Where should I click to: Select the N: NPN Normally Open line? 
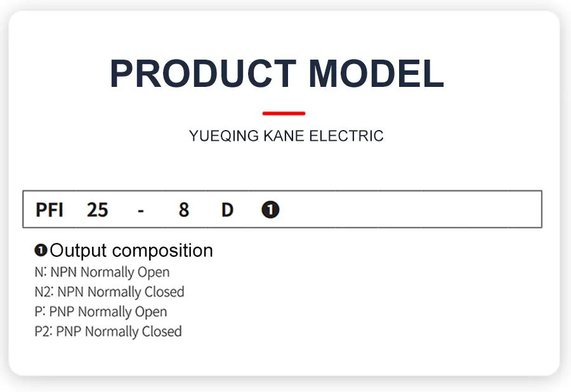(102, 273)
